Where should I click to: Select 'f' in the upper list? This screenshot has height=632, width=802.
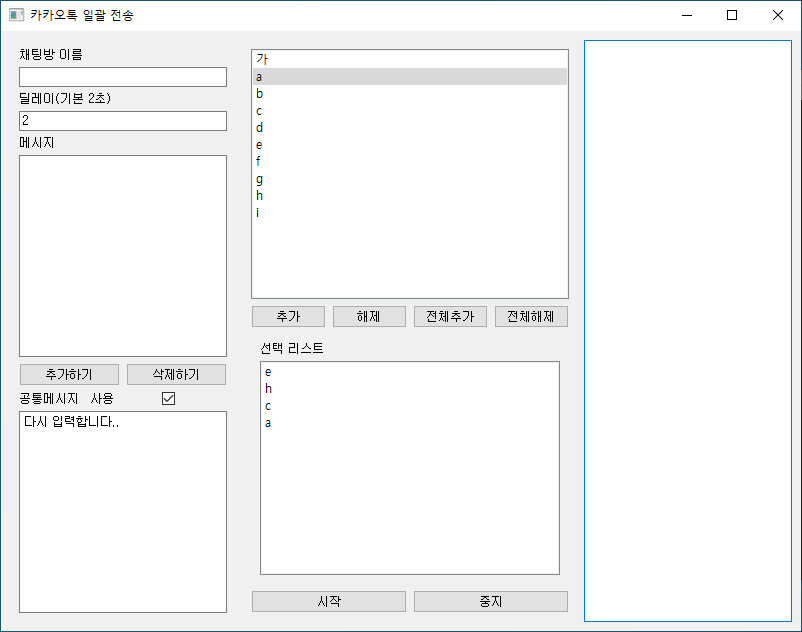pos(410,161)
